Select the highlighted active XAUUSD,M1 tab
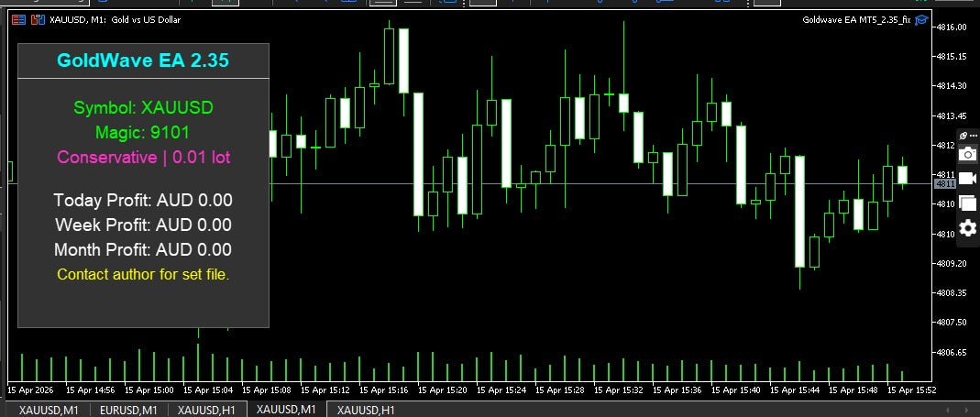The image size is (980, 417). 287,410
